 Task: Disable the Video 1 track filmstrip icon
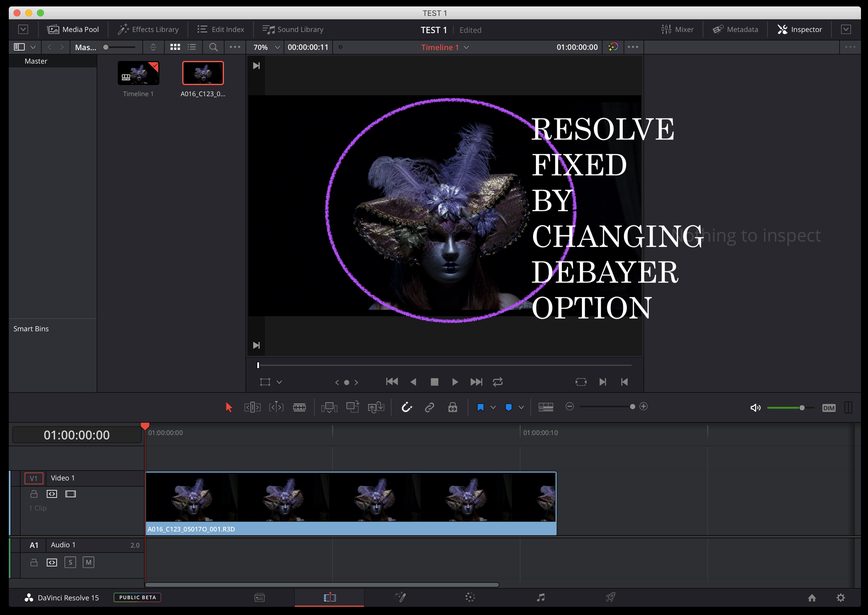pyautogui.click(x=70, y=494)
